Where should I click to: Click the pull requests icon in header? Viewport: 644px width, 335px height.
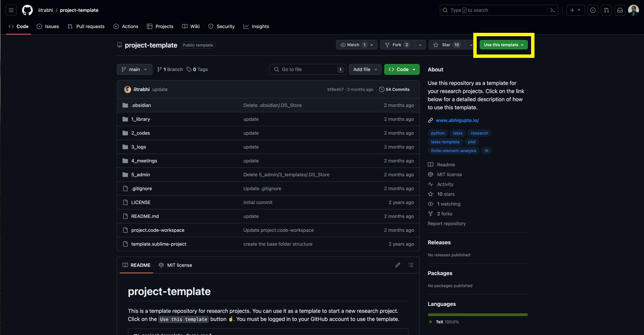click(x=606, y=10)
